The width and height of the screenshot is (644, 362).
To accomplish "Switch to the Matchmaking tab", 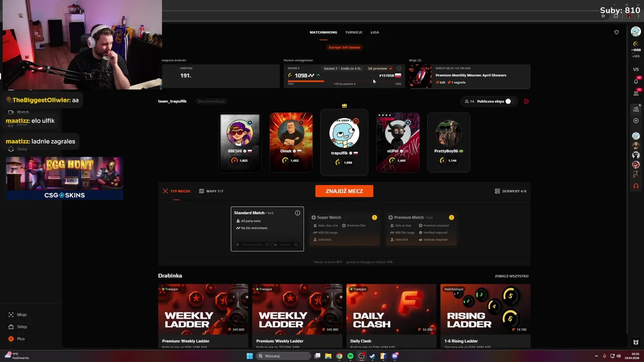I will [323, 32].
